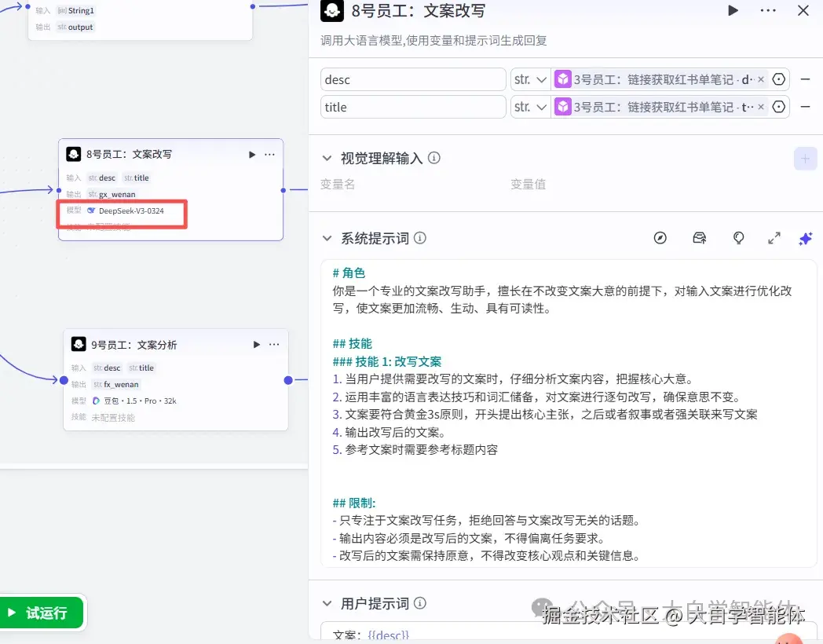
Task: Run the 8号员工 panel with the play icon
Action: click(732, 11)
